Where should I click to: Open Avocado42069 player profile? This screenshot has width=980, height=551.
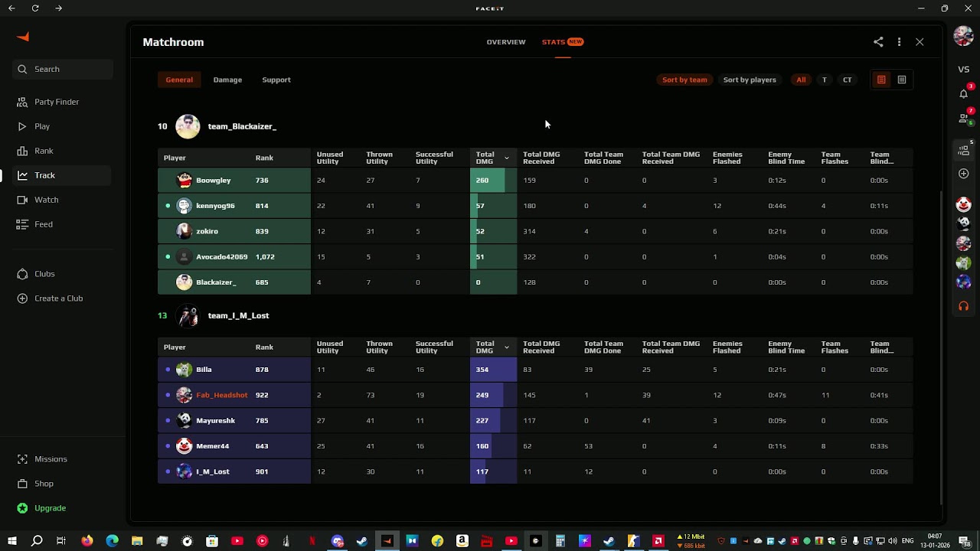pyautogui.click(x=221, y=257)
